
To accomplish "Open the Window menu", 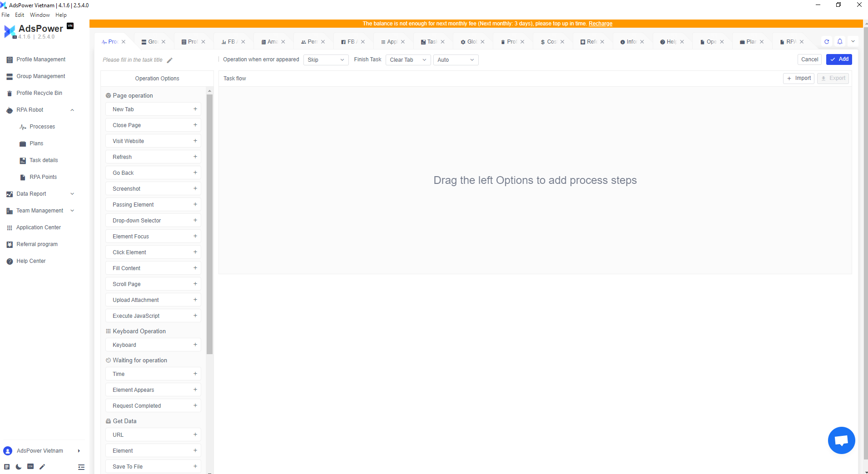I will pyautogui.click(x=40, y=15).
